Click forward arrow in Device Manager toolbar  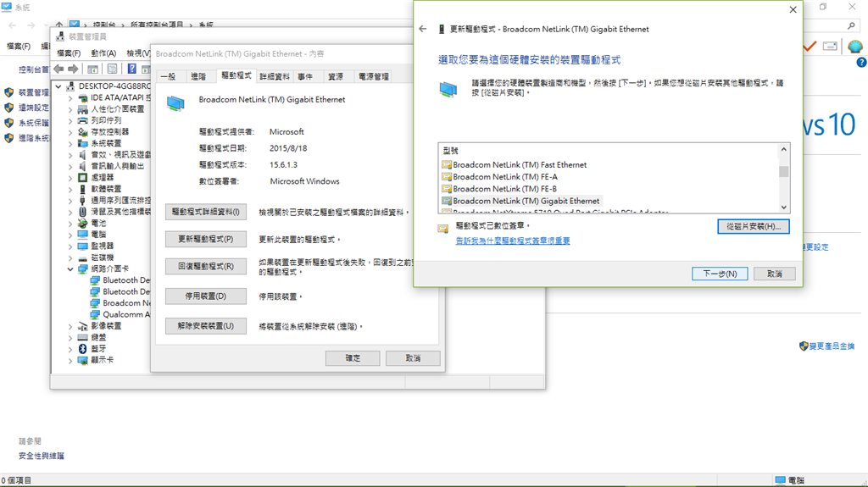73,69
